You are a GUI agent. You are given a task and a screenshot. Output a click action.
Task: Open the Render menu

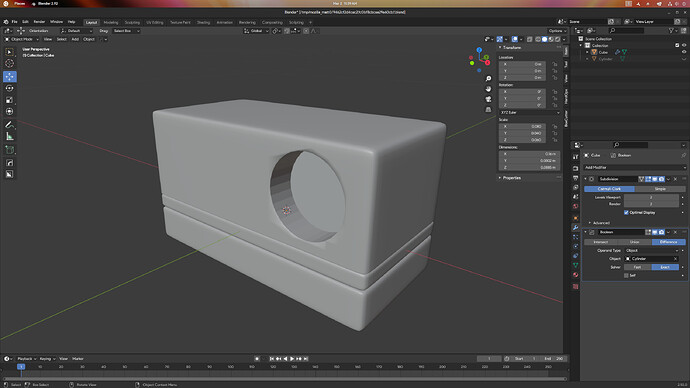click(39, 22)
